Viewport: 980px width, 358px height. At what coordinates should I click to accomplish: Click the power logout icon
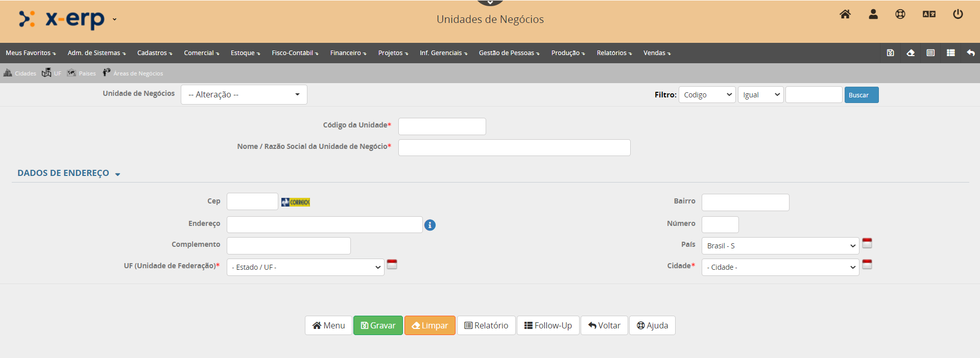click(x=958, y=14)
